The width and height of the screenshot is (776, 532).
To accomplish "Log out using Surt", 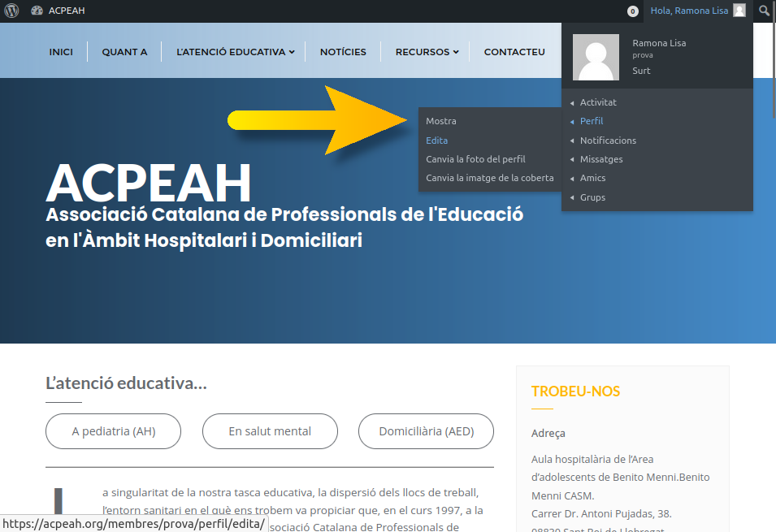I will pyautogui.click(x=641, y=71).
